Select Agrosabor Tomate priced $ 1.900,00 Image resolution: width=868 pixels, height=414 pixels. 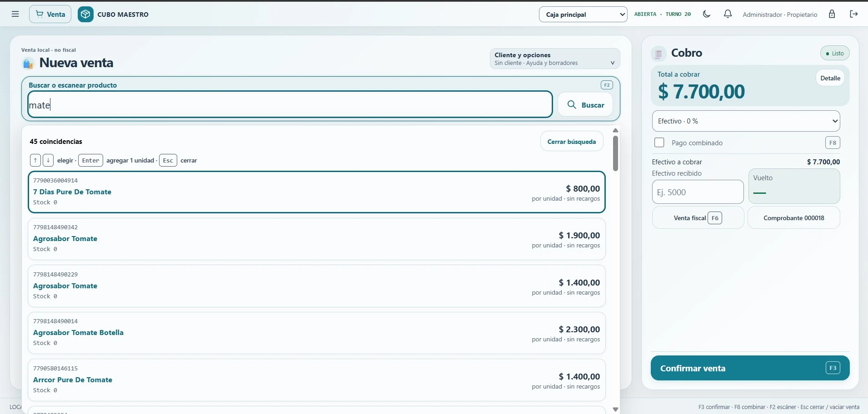pos(316,239)
